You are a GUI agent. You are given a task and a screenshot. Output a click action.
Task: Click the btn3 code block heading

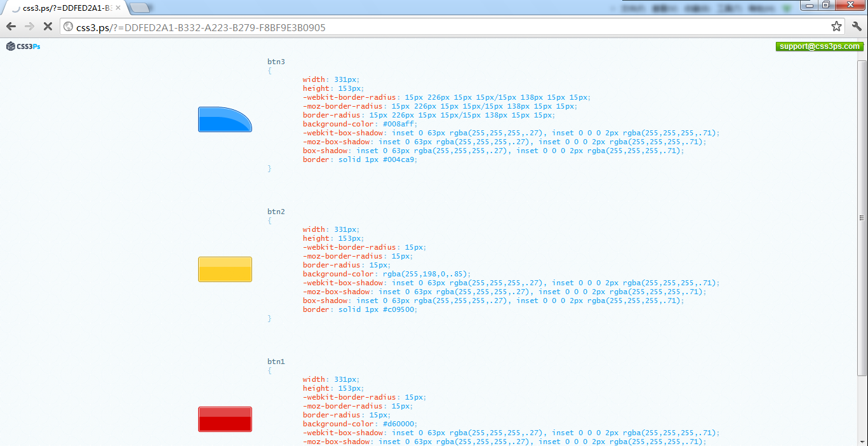click(x=276, y=62)
